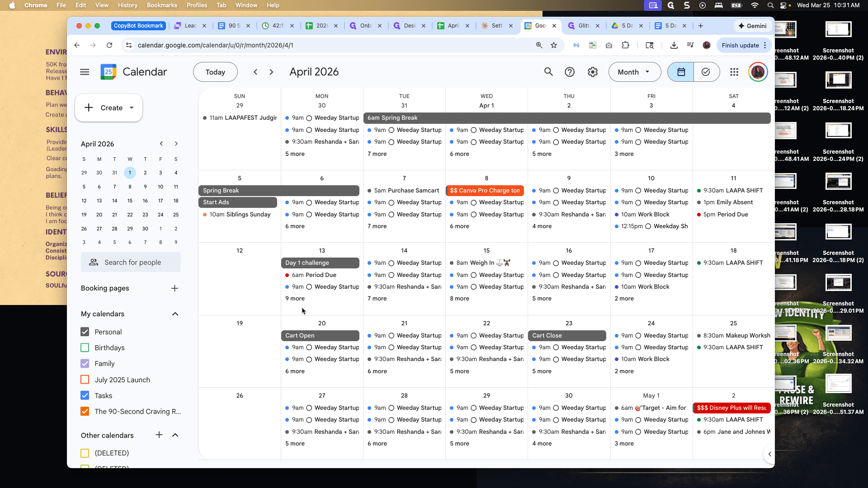Viewport: 868px width, 488px height.
Task: Collapse the My calendars section
Action: pos(175,314)
